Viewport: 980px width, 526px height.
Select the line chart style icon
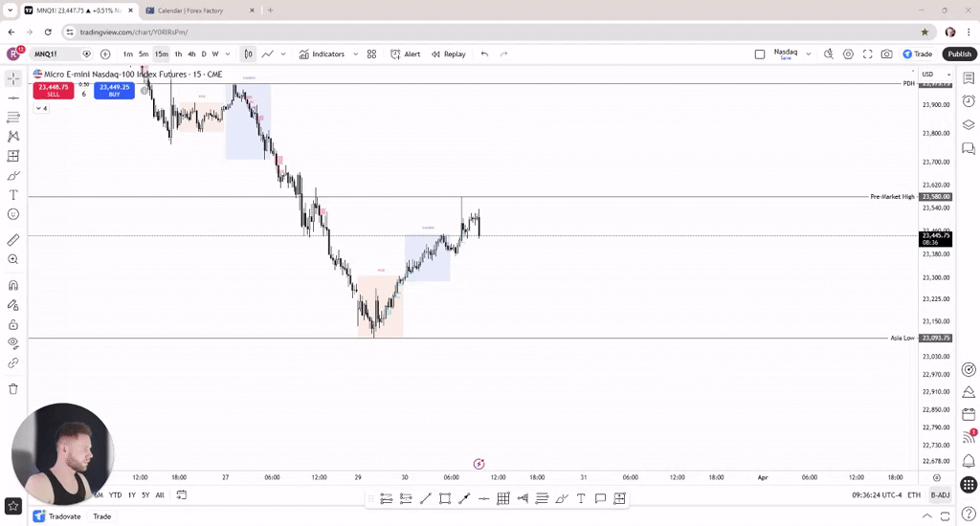[268, 55]
